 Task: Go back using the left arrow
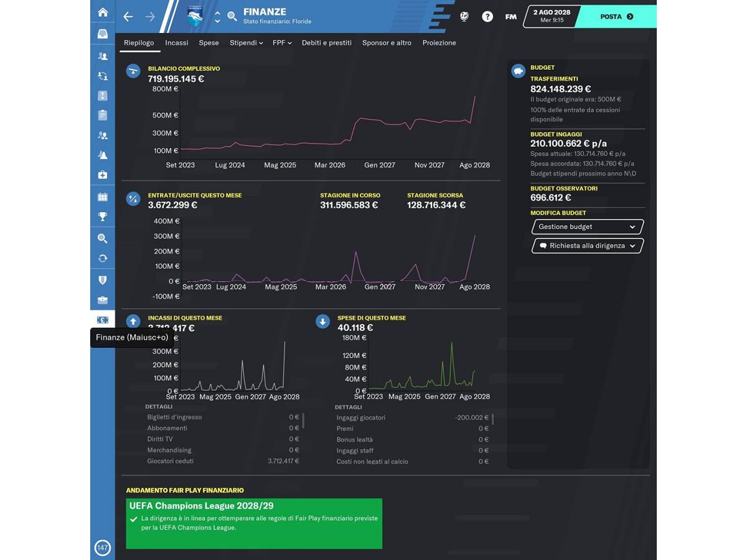[128, 17]
